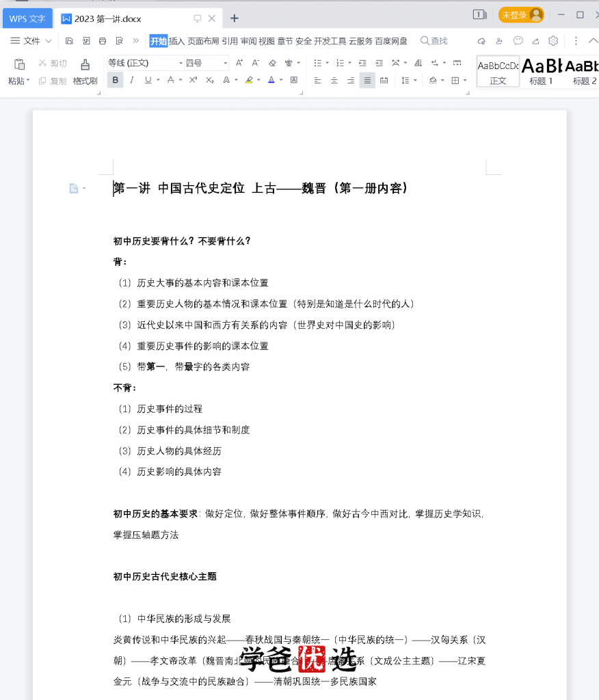Apply yellow text highlight color
This screenshot has width=599, height=700.
pyautogui.click(x=250, y=80)
